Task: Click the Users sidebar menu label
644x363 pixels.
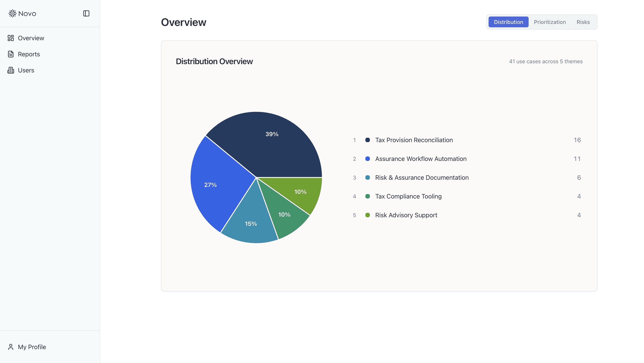Action: [26, 70]
